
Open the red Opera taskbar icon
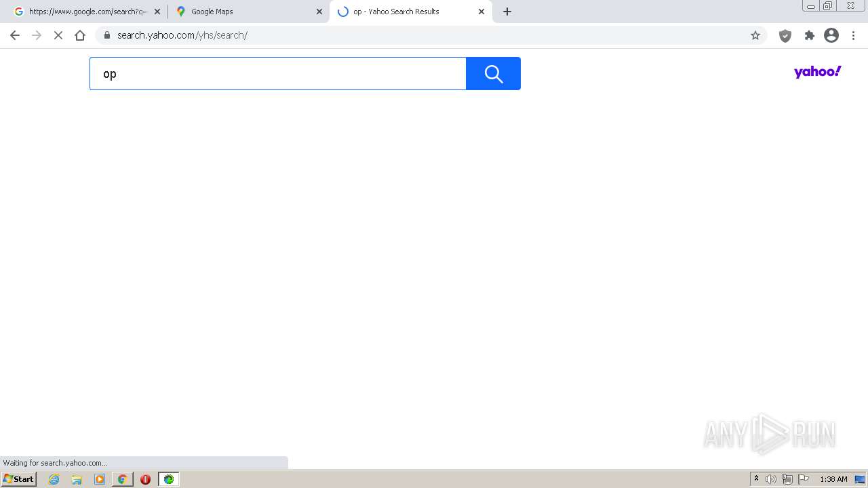[145, 479]
